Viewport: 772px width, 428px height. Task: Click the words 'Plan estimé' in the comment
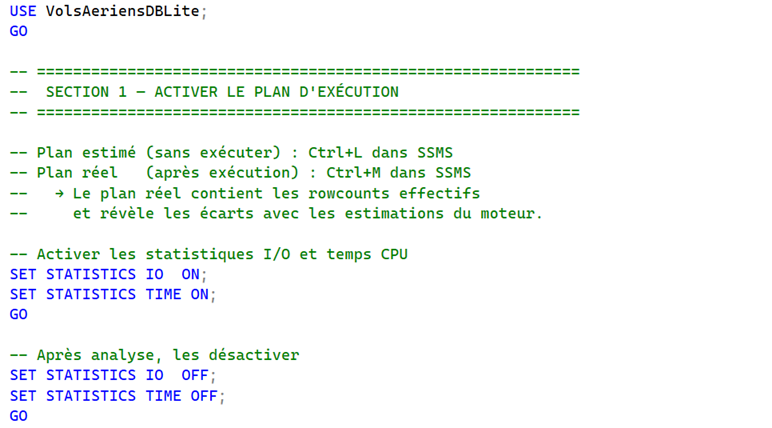[x=86, y=152]
